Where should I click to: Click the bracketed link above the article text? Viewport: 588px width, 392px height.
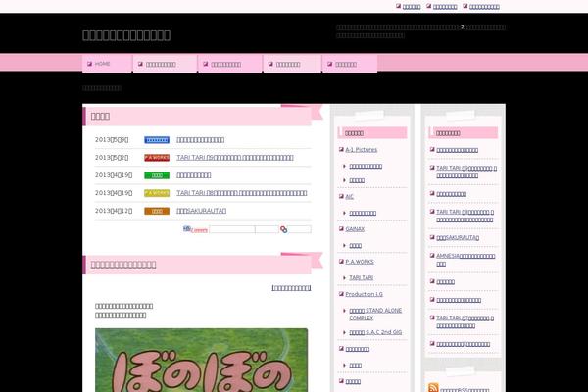[x=291, y=288]
